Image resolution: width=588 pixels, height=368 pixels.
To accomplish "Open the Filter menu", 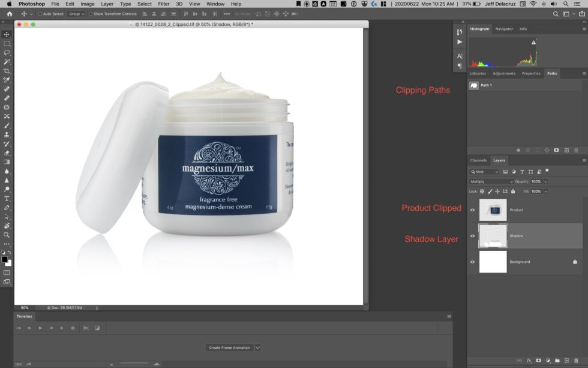I will point(163,4).
